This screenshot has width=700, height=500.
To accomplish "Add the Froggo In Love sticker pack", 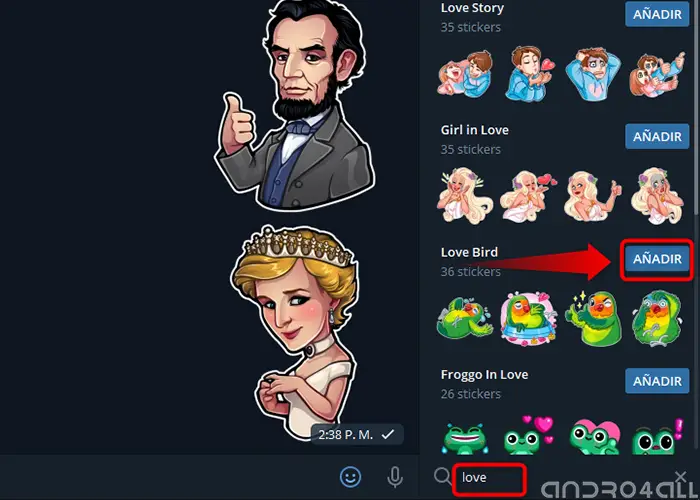I will (x=657, y=381).
